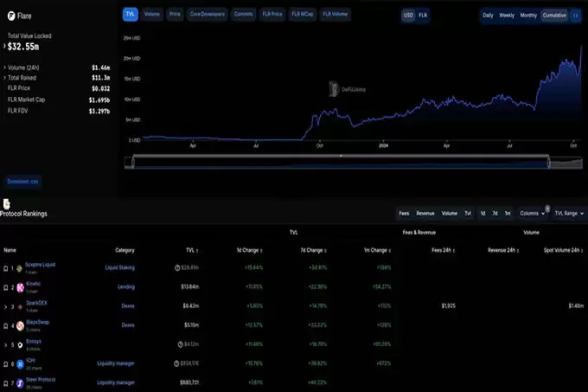Sort table by TVL column arrow
Screen dimensions: 588x392
pyautogui.click(x=197, y=251)
